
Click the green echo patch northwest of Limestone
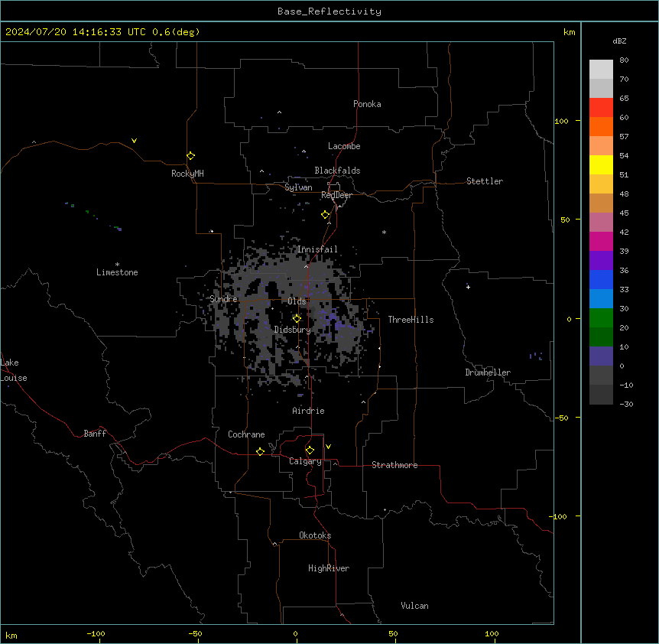coord(87,211)
